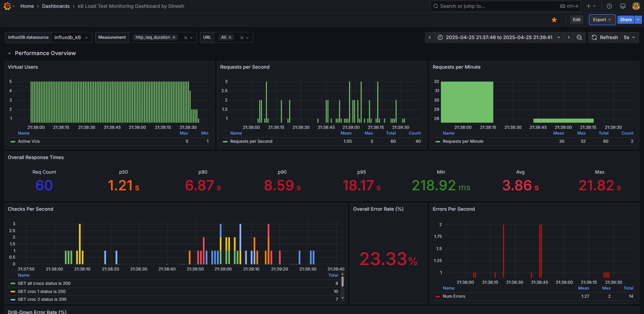This screenshot has height=314, width=644.
Task: Expand the URL variable dropdown arrow
Action: (x=247, y=38)
